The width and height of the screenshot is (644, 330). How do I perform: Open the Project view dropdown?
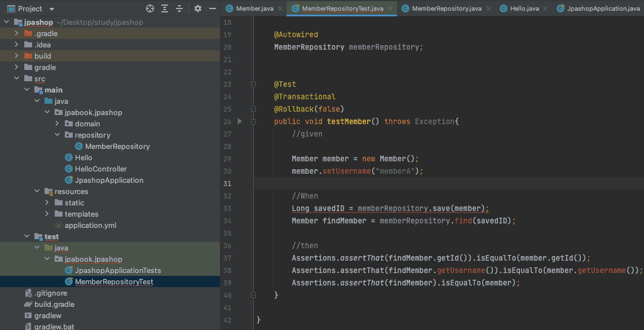tap(52, 9)
